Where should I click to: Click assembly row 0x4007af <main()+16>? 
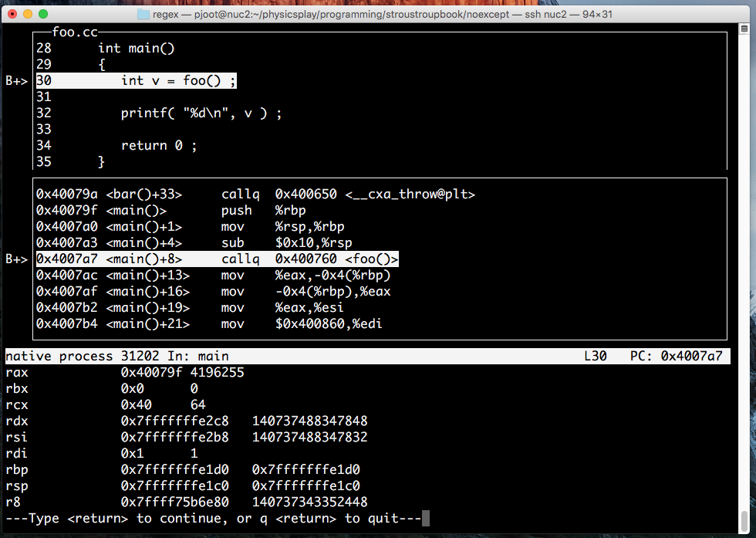tap(214, 292)
